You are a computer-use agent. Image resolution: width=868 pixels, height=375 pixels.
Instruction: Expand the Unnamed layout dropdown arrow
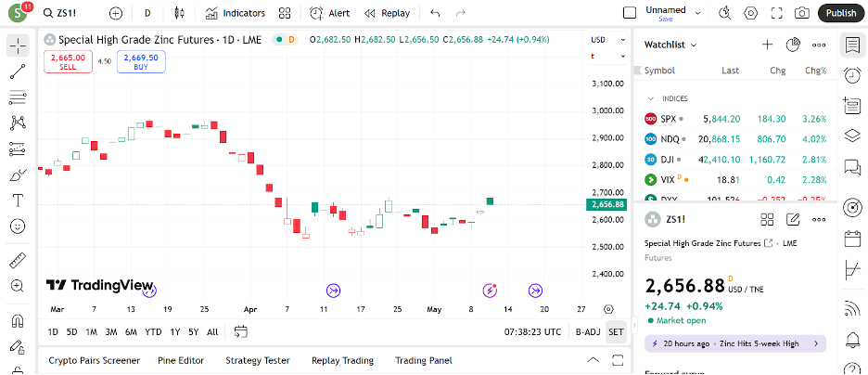[698, 13]
